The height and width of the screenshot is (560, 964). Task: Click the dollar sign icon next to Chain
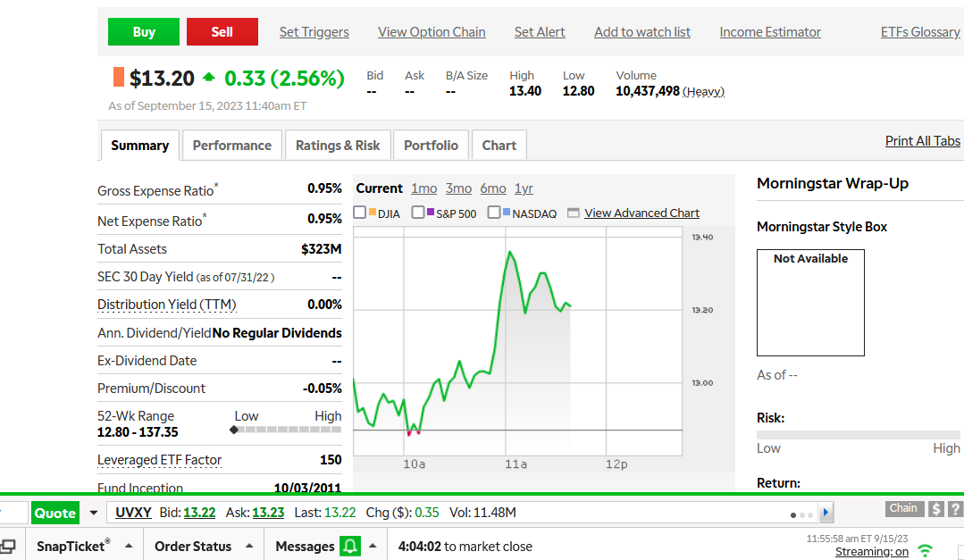[x=936, y=509]
